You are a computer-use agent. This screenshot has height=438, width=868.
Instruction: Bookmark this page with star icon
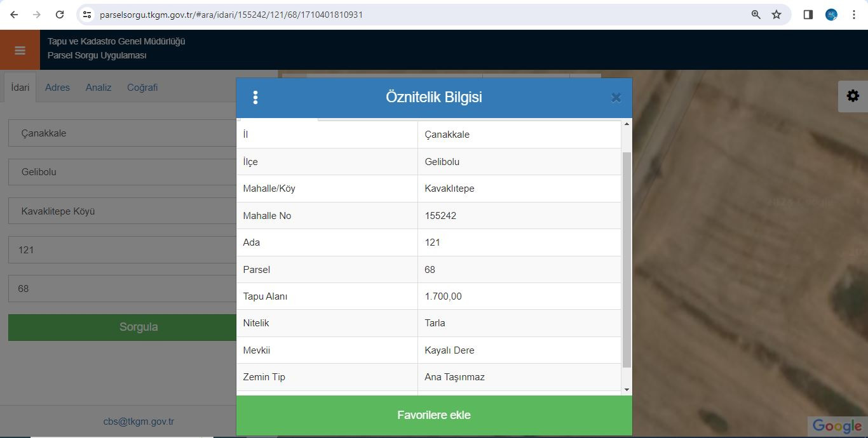click(776, 15)
